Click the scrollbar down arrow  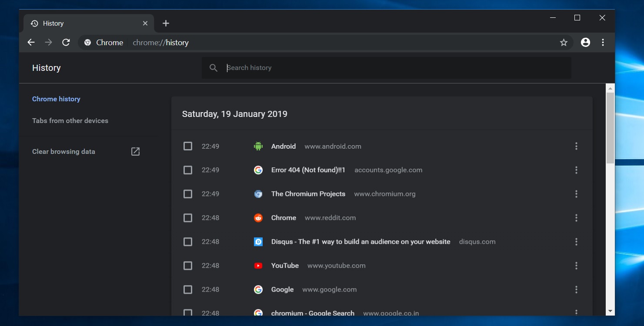(611, 311)
